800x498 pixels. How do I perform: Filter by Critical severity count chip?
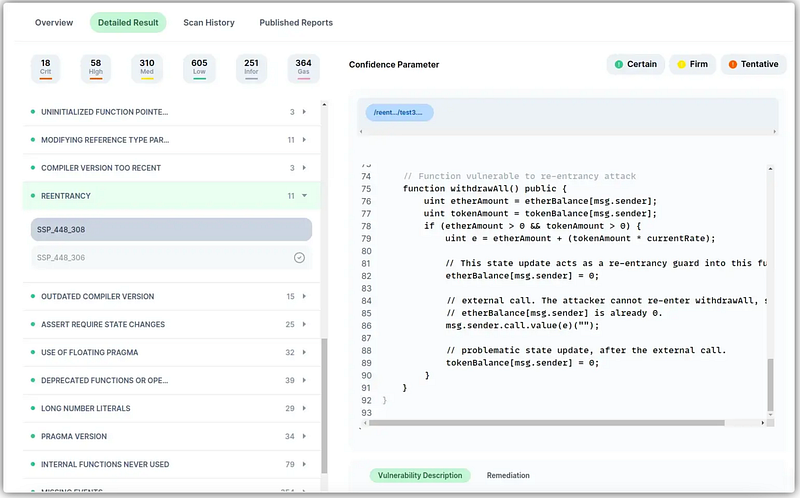point(46,67)
